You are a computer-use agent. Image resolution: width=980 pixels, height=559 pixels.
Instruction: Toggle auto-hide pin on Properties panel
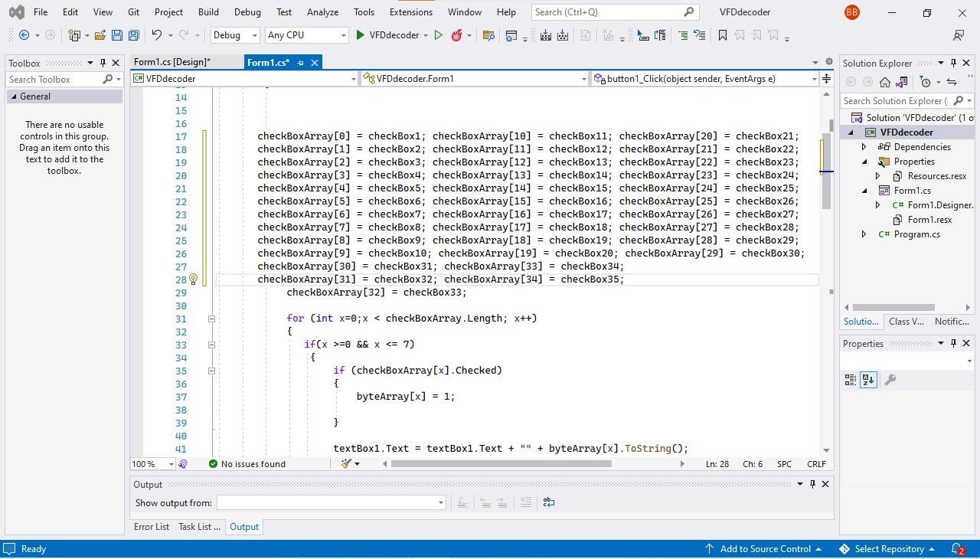click(953, 343)
